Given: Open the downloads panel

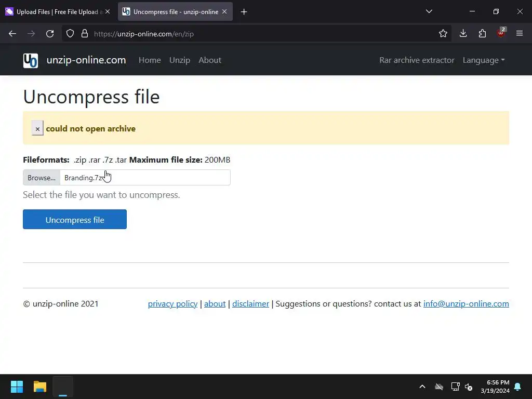Looking at the screenshot, I should click(463, 33).
